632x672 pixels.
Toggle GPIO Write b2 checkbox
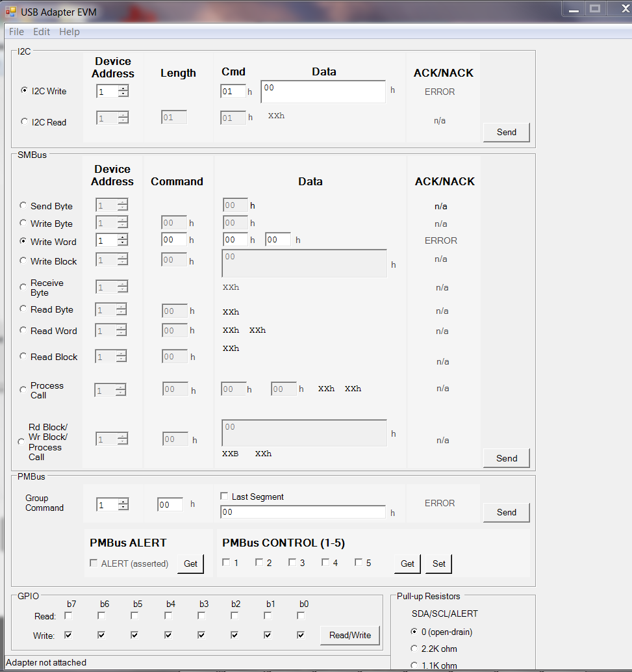point(234,635)
